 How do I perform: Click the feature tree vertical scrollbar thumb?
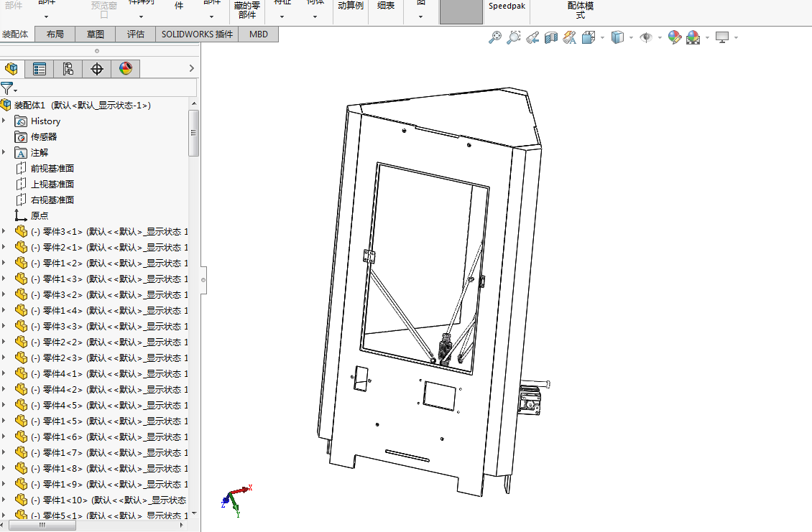tap(194, 133)
